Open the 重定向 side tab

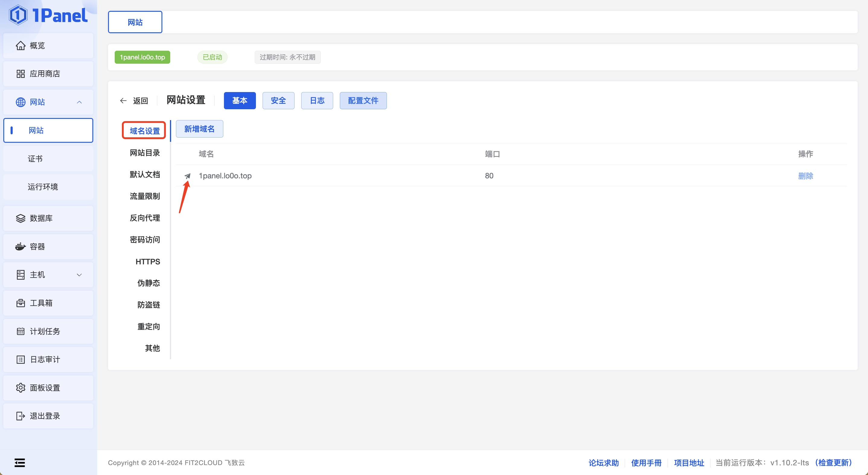(x=148, y=327)
